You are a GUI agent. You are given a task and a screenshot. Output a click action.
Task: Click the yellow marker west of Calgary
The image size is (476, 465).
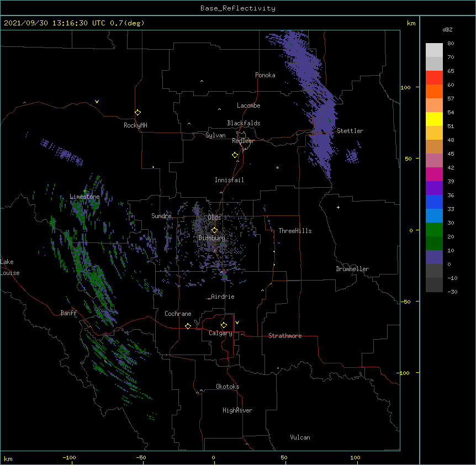(188, 326)
